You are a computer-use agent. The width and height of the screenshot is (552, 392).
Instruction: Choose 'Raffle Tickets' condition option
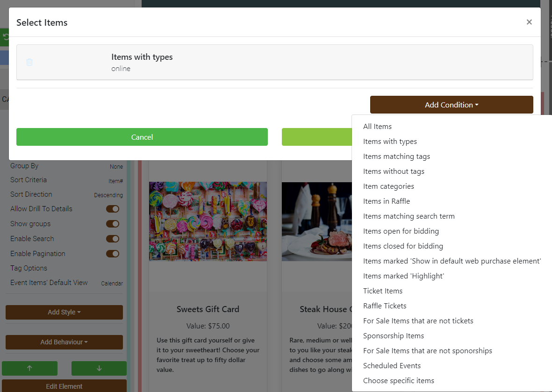click(385, 306)
